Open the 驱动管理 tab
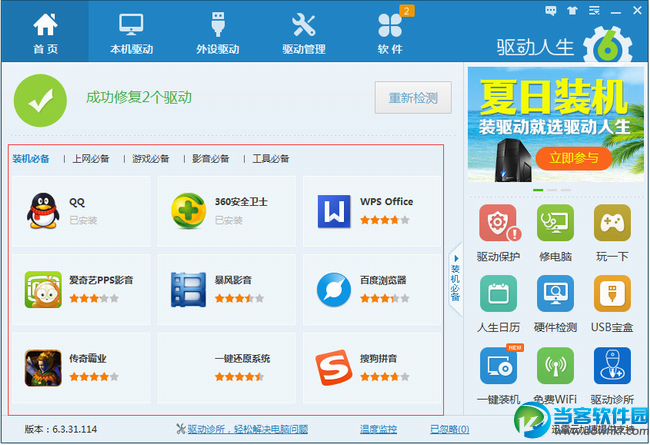The height and width of the screenshot is (445, 650). [304, 32]
